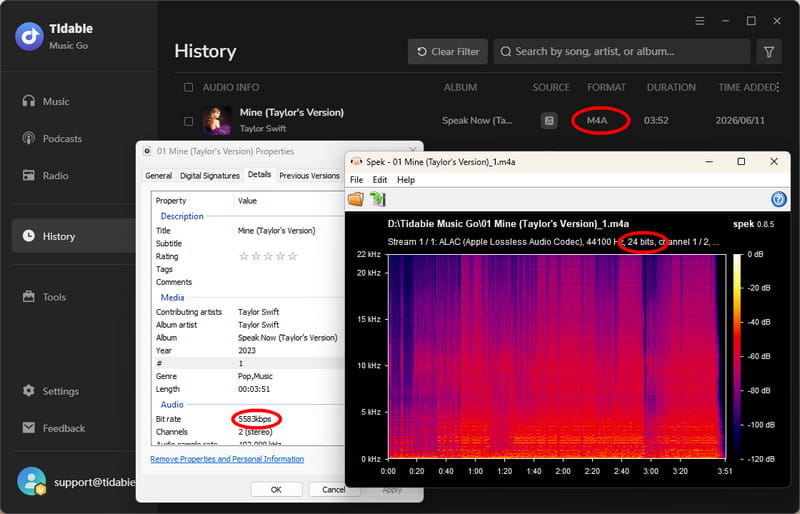Click the Year value 2023

coord(247,351)
